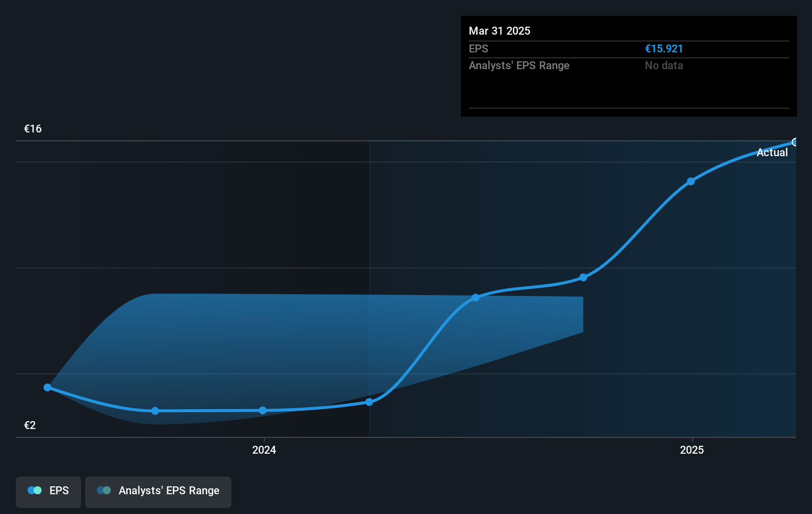Select the EPS data point at the analyst range's right edge
812x514 pixels.
[x=584, y=277]
